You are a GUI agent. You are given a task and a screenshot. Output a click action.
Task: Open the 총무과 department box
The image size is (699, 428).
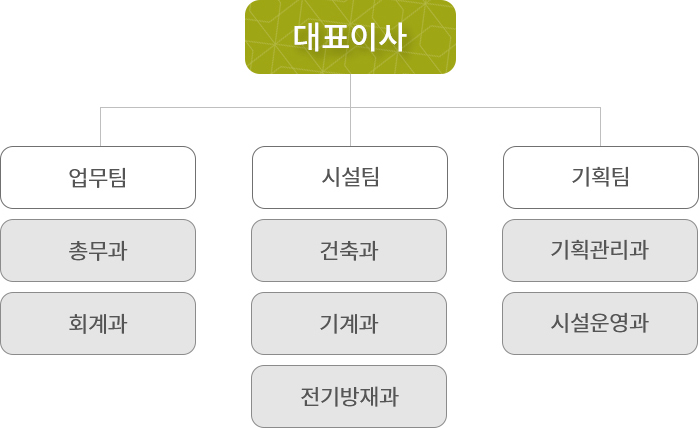pyautogui.click(x=98, y=251)
